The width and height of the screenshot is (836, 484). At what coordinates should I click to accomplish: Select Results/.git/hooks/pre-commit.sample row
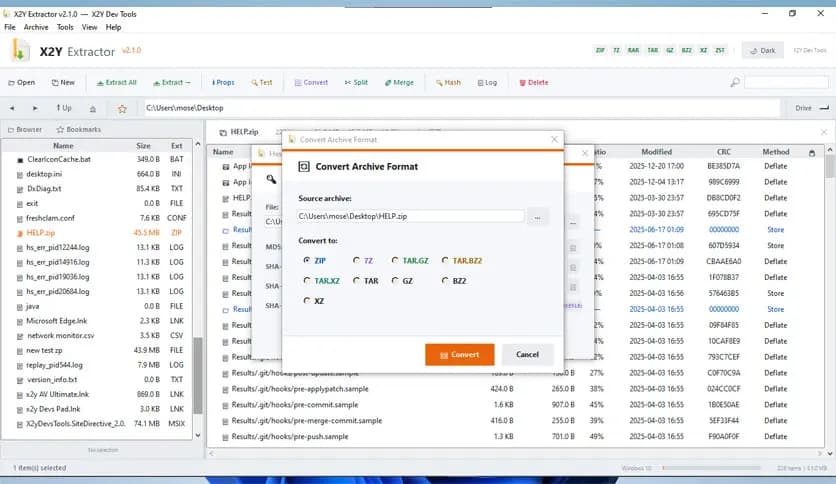(x=515, y=405)
